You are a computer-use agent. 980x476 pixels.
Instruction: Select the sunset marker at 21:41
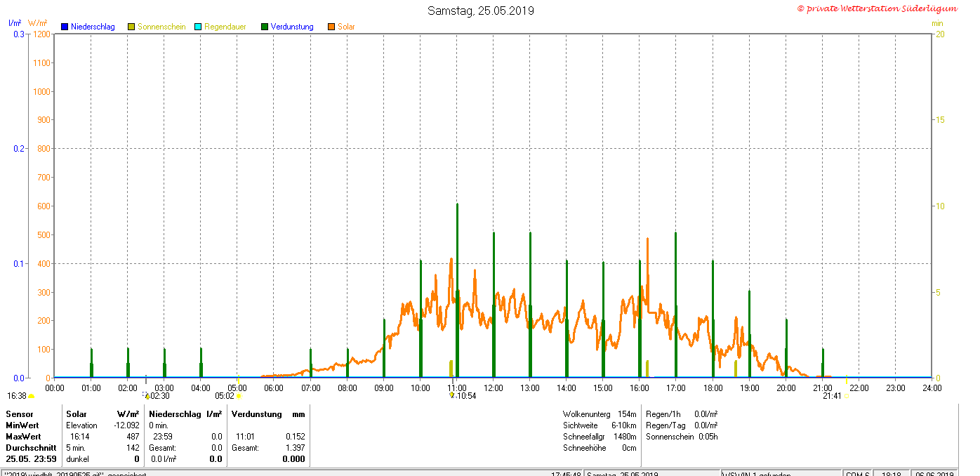[847, 396]
